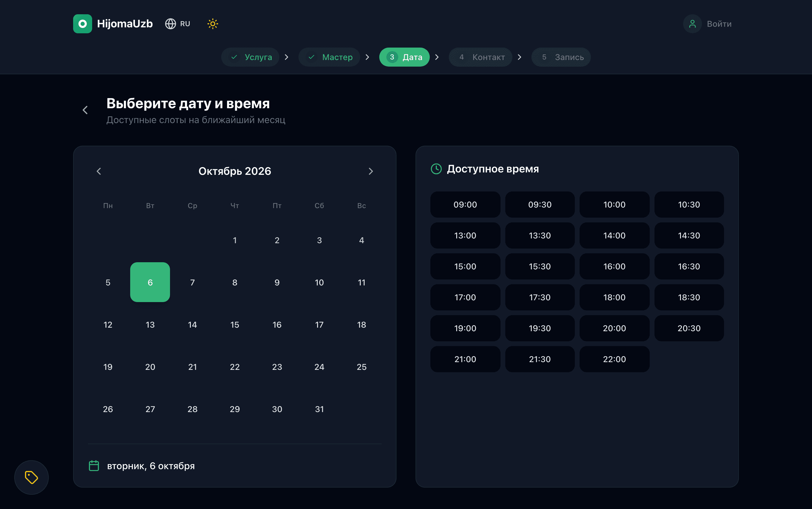Click the calendar icon beside вторник, 6 октября
Screen dimensions: 812x509
[94, 466]
